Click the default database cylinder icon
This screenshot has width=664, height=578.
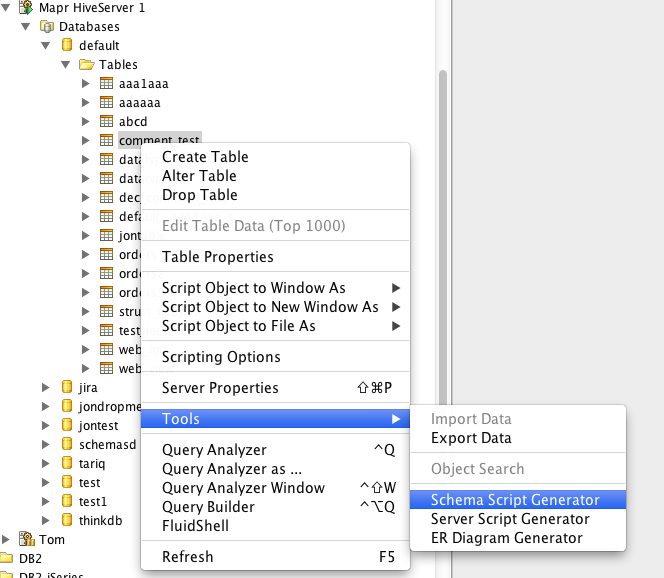(x=66, y=45)
